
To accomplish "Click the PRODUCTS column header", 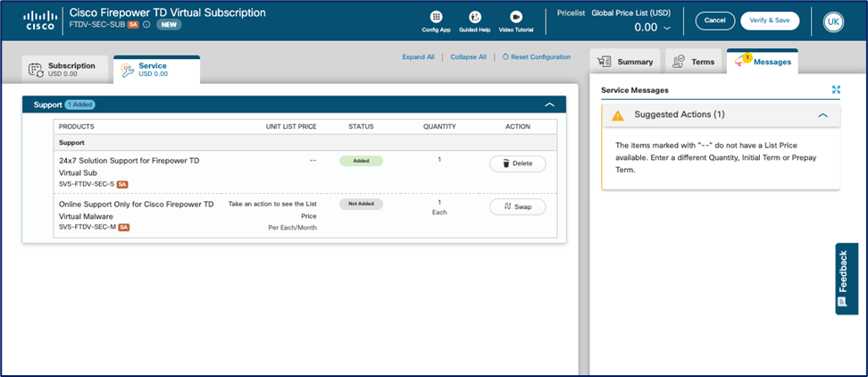I will [77, 127].
